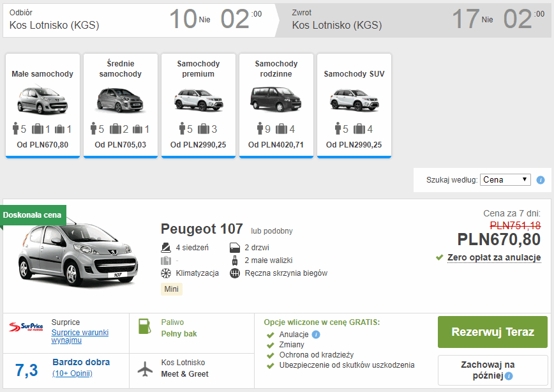Click the suitcase icon beside 2 małe walizki
Screen dimensions: 554x392
click(x=235, y=260)
